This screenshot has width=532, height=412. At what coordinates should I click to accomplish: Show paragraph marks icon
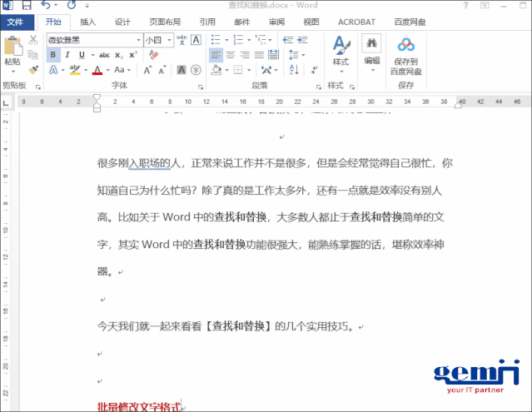314,70
